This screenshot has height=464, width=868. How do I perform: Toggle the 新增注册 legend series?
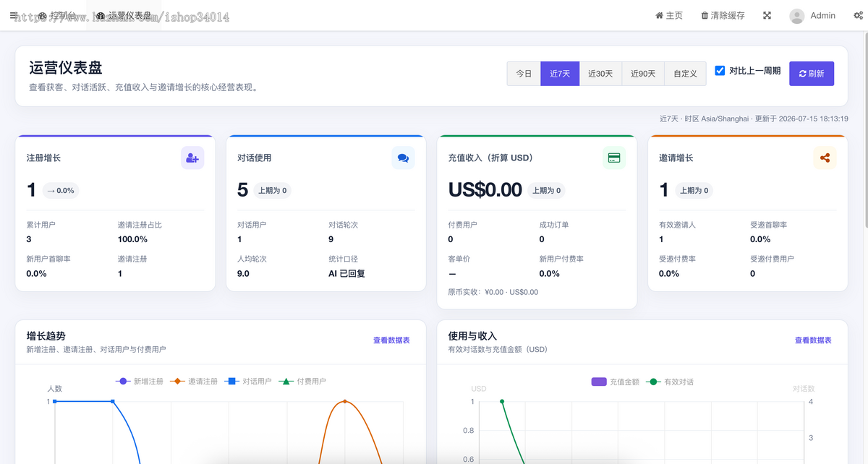pos(140,381)
